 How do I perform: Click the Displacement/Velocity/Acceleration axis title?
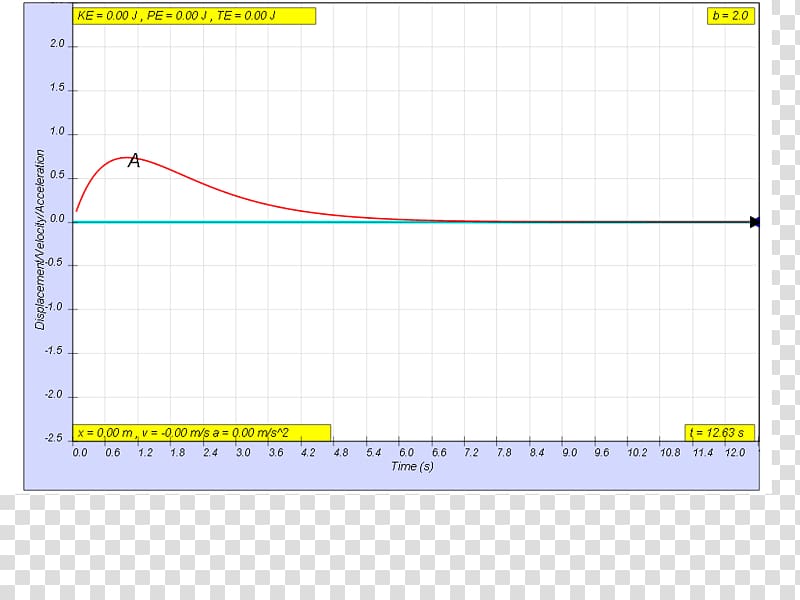[x=41, y=240]
